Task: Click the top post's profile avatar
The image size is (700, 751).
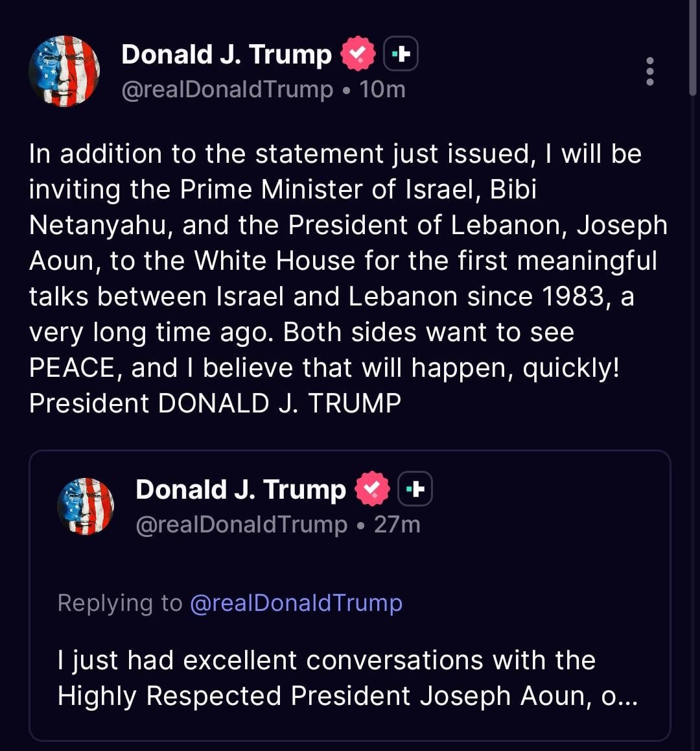Action: (64, 71)
